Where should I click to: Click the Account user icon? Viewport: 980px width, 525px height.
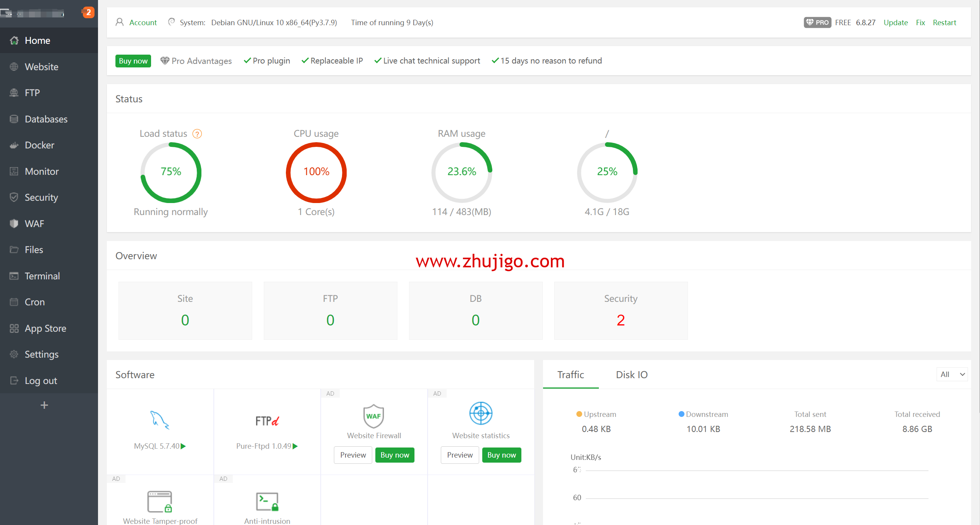pos(120,22)
